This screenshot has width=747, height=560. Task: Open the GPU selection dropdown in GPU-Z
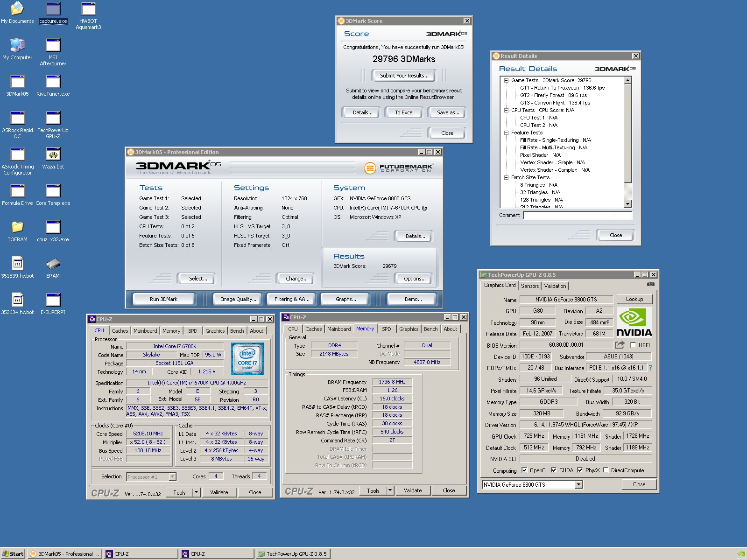(x=578, y=484)
